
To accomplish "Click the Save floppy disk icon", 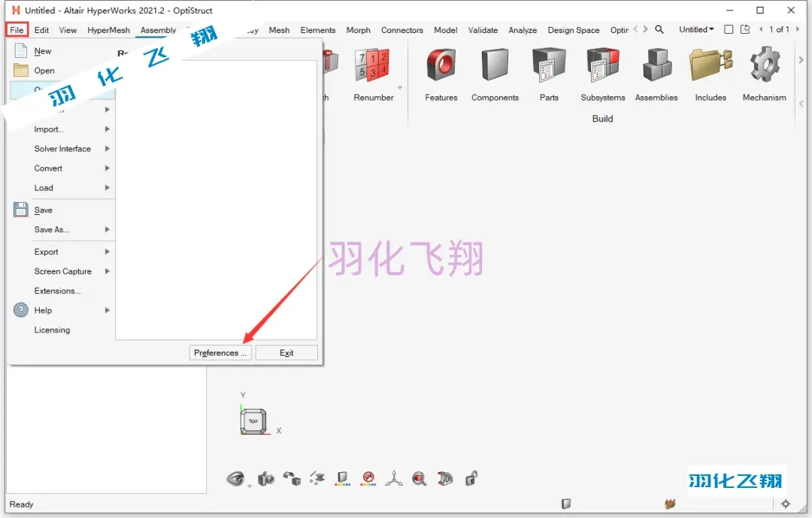I will tap(21, 210).
